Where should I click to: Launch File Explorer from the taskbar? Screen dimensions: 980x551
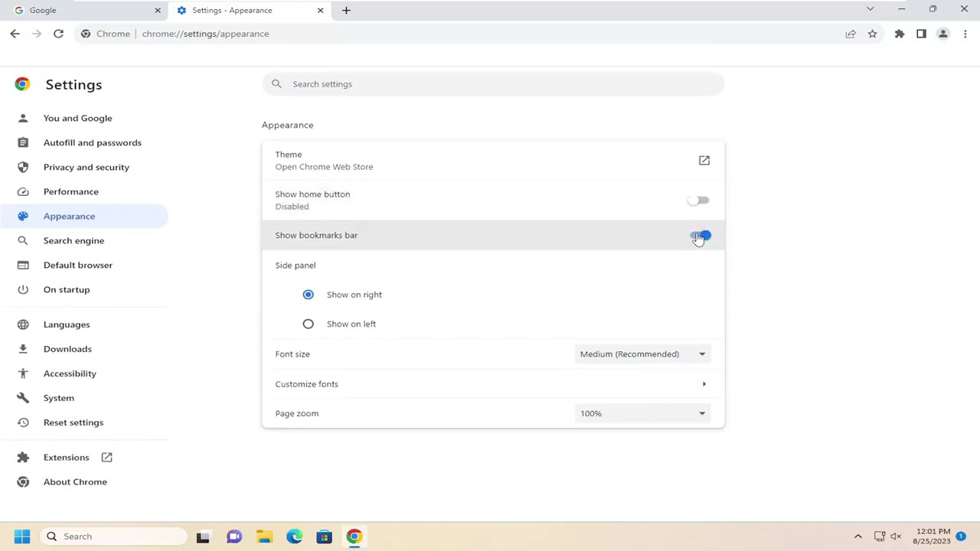(x=264, y=536)
